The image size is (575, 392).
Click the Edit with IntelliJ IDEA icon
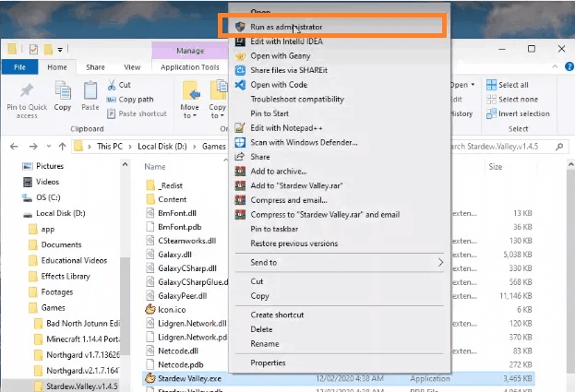point(240,41)
